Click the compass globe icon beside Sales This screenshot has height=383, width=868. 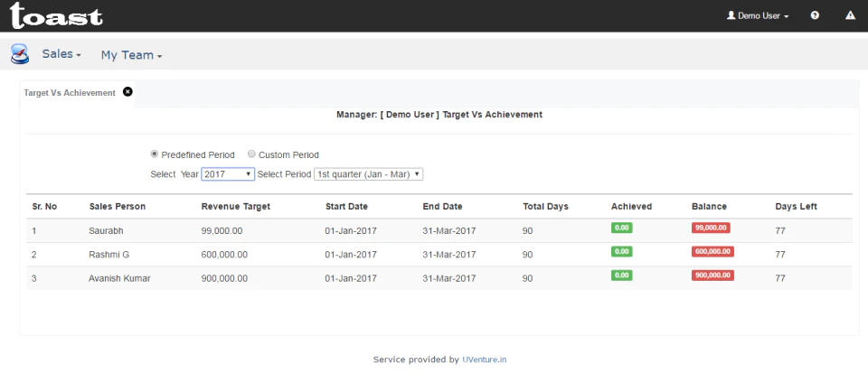(x=20, y=54)
